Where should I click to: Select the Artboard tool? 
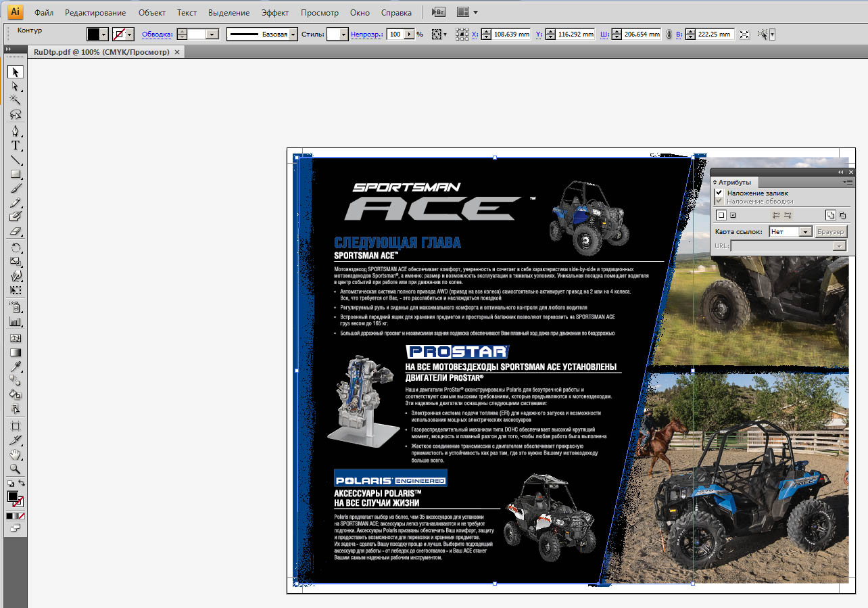point(16,426)
